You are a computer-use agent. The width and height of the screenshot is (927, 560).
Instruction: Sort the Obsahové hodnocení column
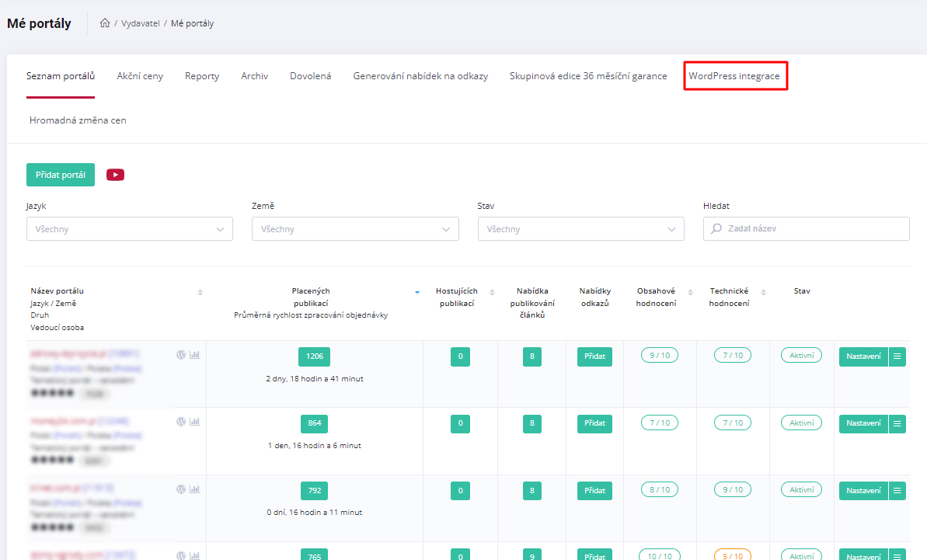[x=689, y=292]
